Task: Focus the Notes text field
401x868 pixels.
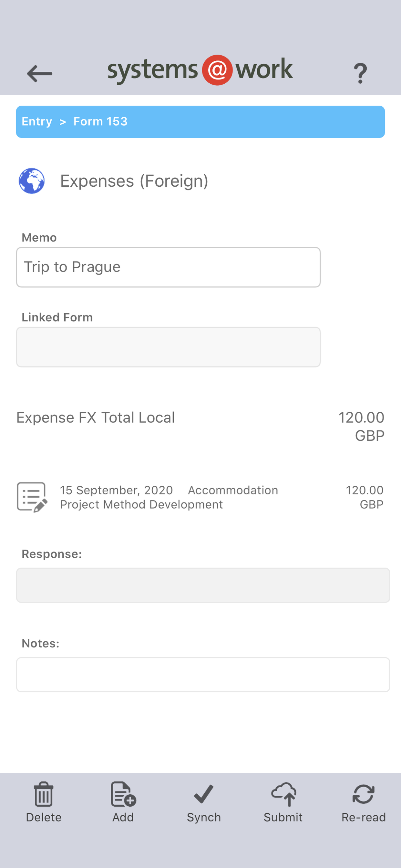Action: [x=203, y=675]
